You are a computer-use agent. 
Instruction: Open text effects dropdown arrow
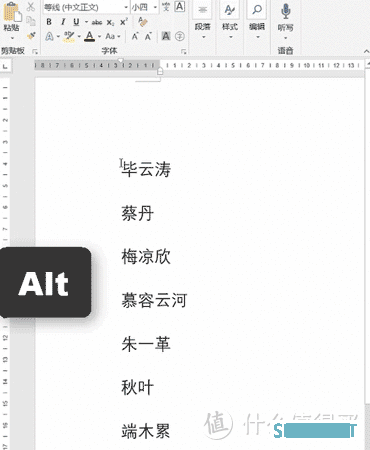coord(58,36)
